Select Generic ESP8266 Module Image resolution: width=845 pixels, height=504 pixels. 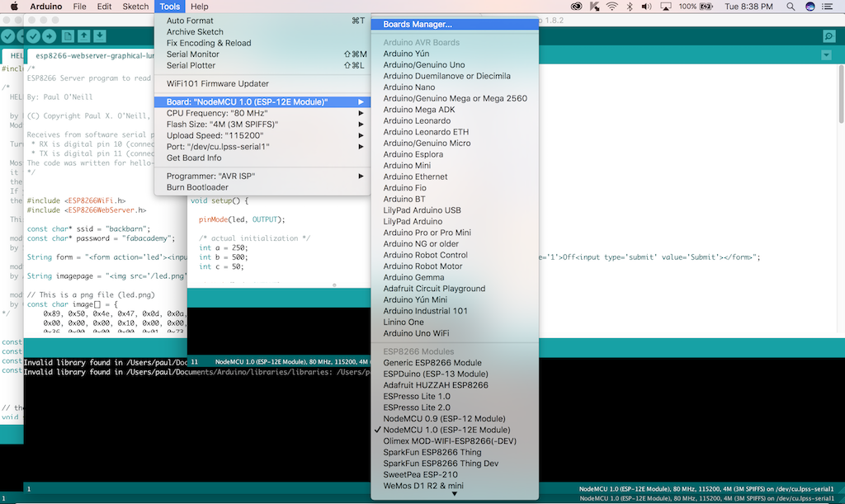(x=455, y=363)
